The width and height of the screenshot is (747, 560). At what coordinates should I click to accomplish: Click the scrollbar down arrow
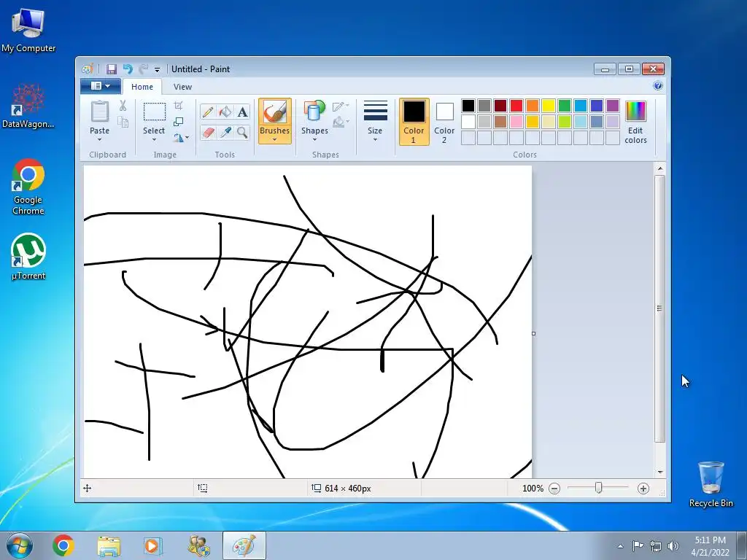click(x=659, y=472)
